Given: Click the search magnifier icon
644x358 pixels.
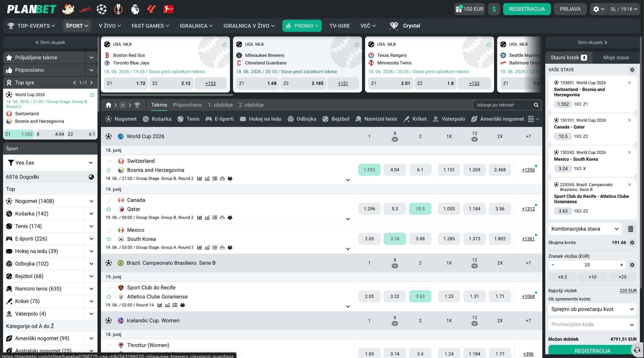Looking at the screenshot, I should pyautogui.click(x=536, y=105).
